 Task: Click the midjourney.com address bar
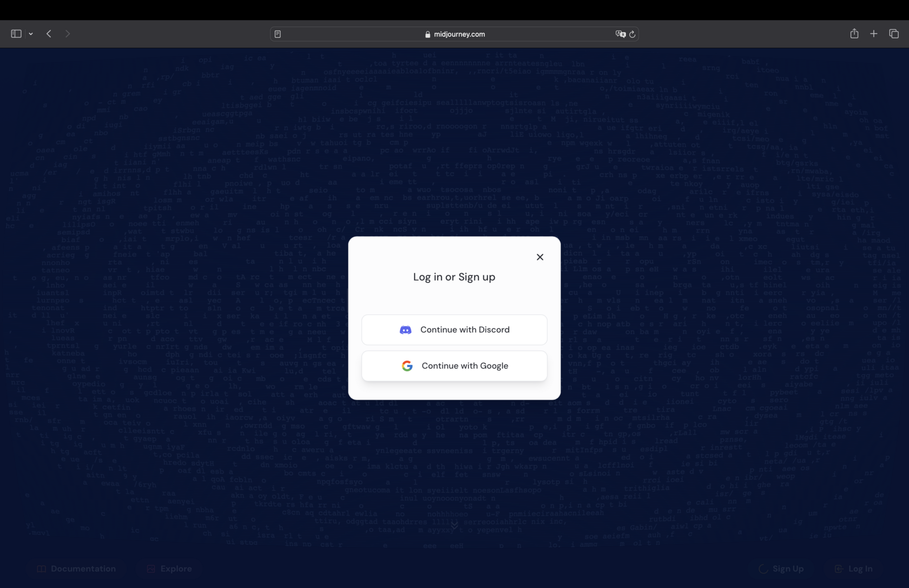[x=454, y=34]
